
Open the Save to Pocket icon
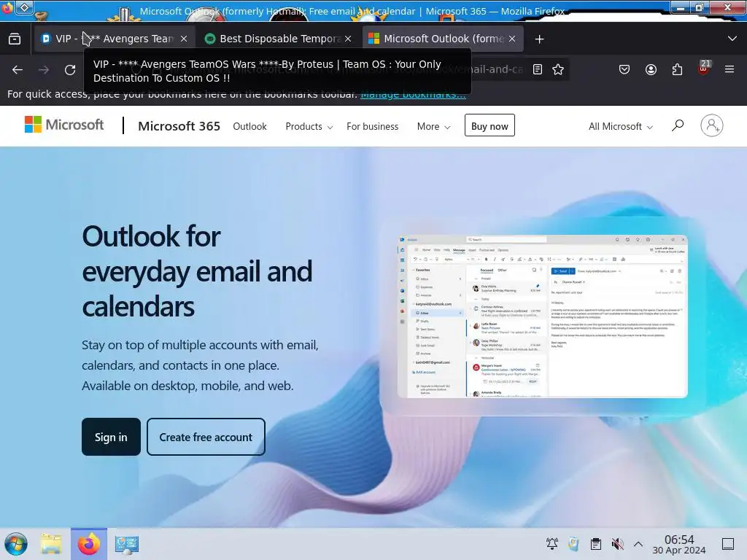[624, 69]
